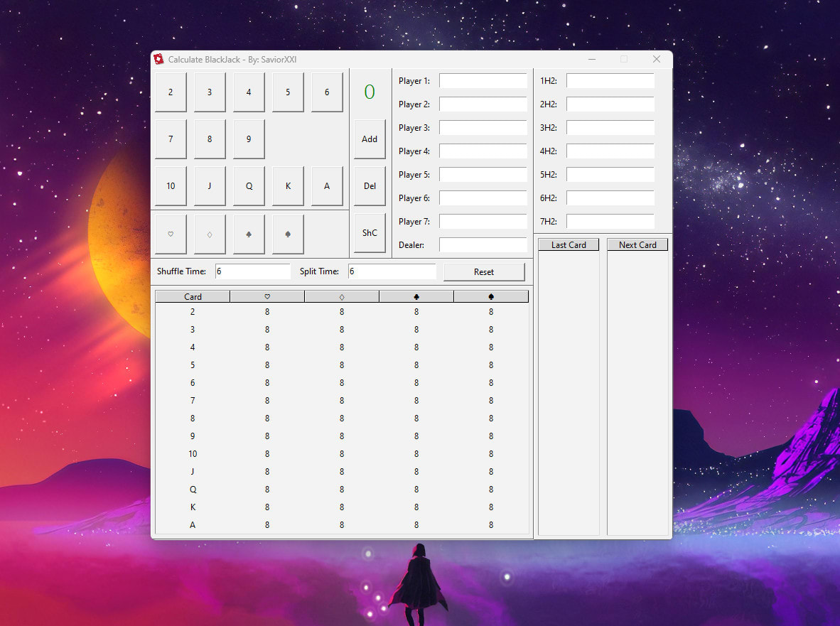Pick the card 8 button
The width and height of the screenshot is (840, 626).
click(x=210, y=139)
